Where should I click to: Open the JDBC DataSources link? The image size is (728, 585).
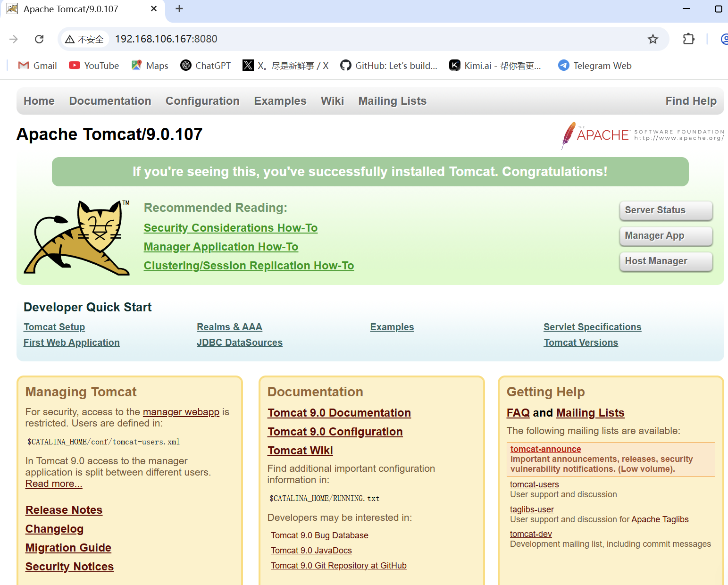[240, 343]
